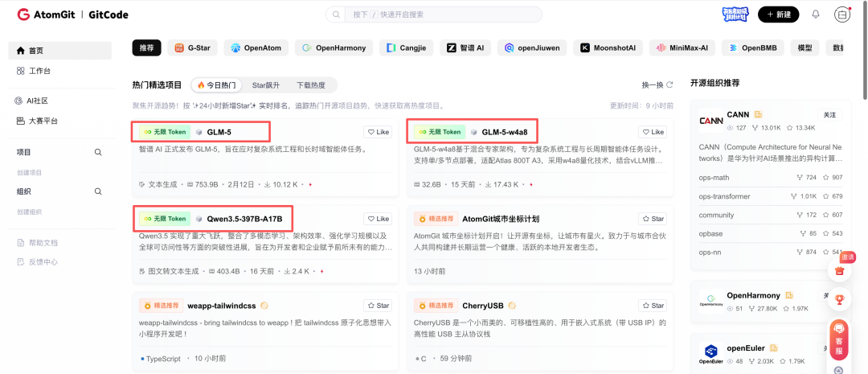Viewport: 868px width, 374px height.
Task: Select the 推荐 category tab
Action: click(x=147, y=47)
